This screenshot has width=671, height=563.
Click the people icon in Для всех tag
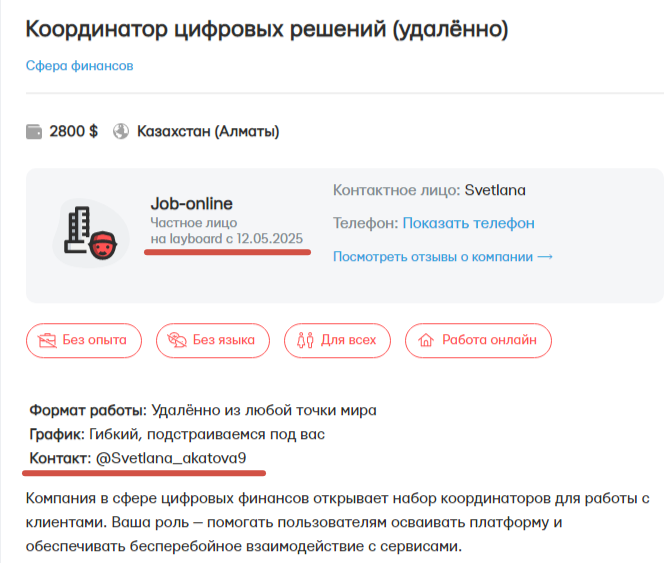tap(303, 340)
